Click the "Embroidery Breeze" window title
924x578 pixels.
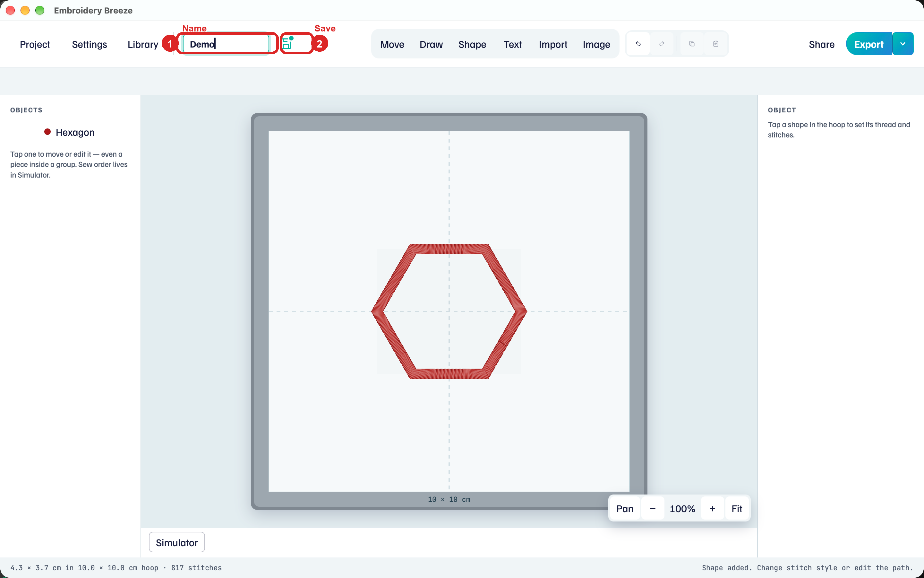pyautogui.click(x=93, y=10)
